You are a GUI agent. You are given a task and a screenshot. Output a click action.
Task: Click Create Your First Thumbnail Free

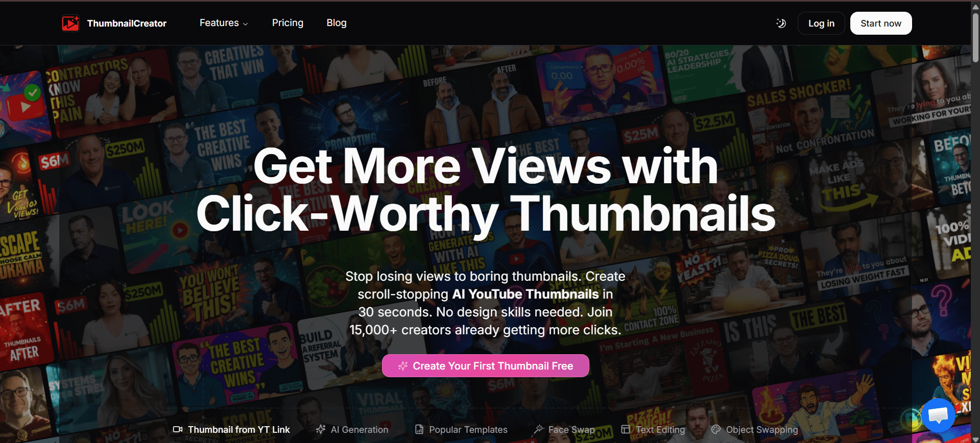pyautogui.click(x=486, y=366)
